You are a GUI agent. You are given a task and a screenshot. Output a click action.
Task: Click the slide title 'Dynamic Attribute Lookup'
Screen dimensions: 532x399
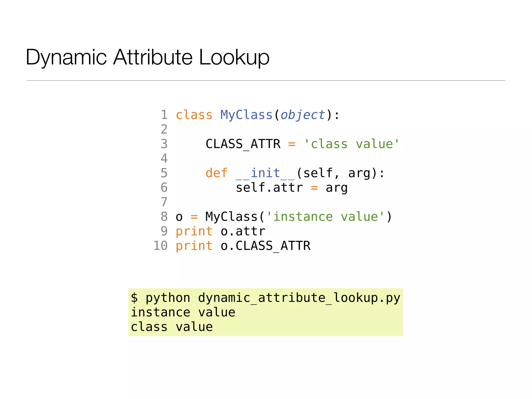tap(147, 57)
